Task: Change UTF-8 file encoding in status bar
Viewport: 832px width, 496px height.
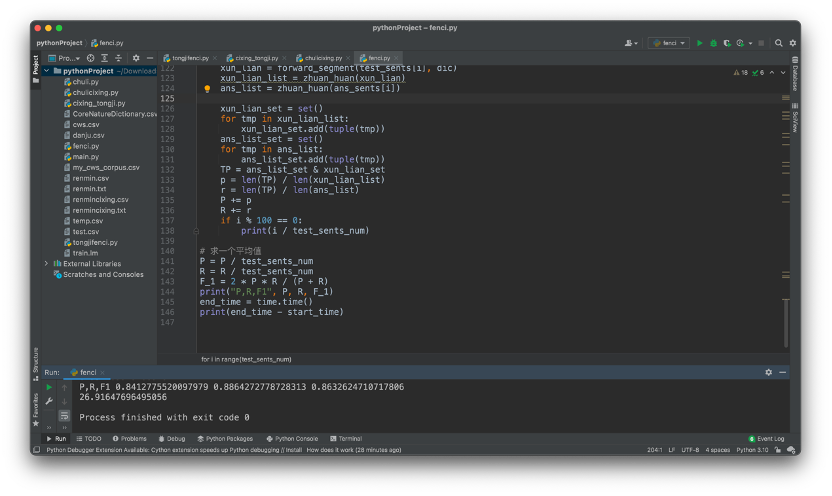Action: 690,450
